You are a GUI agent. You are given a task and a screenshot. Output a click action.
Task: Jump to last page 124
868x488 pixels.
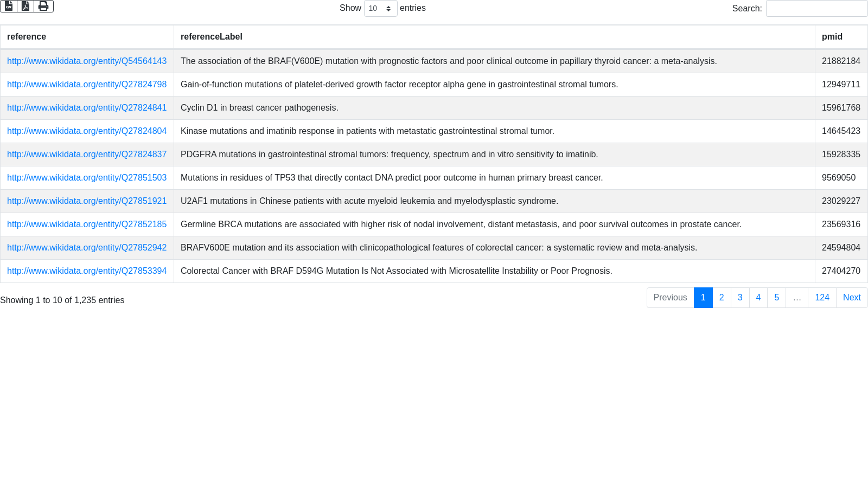pos(822,298)
